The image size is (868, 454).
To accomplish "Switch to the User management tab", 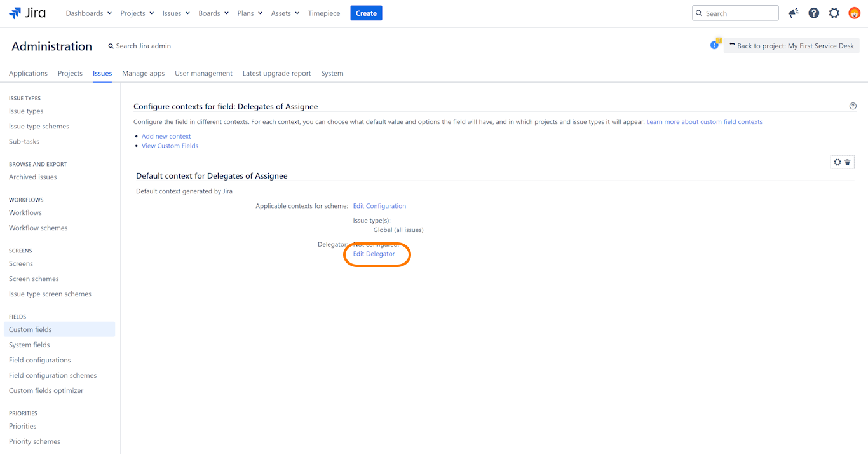I will pyautogui.click(x=203, y=73).
